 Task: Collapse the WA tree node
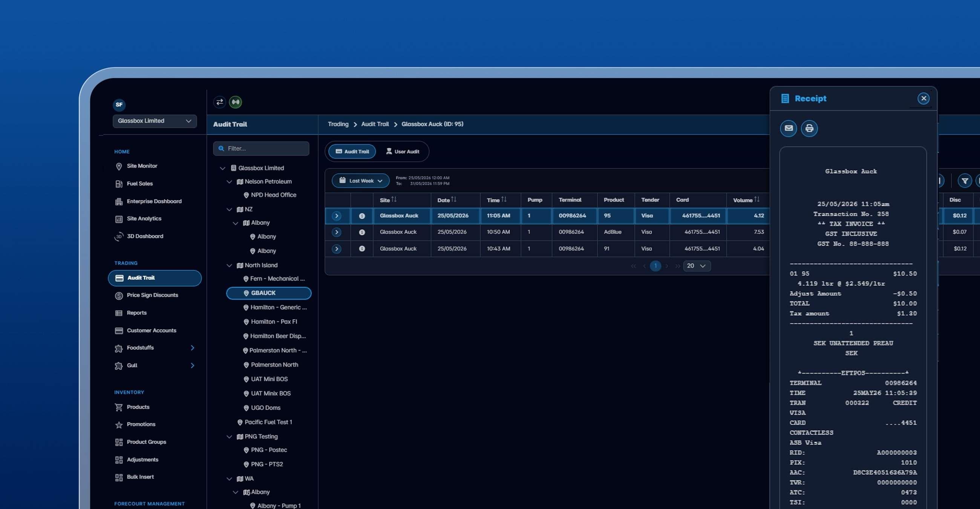[229, 479]
